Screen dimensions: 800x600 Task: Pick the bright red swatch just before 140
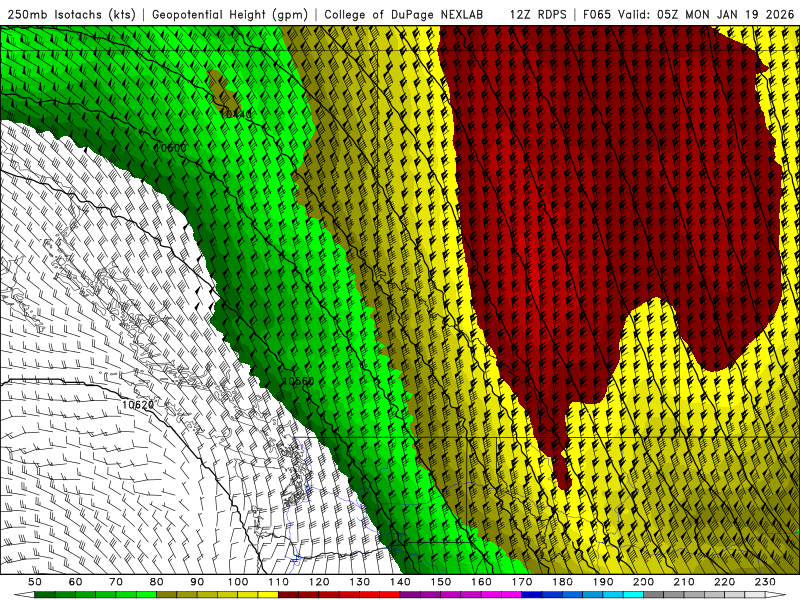tap(390, 595)
